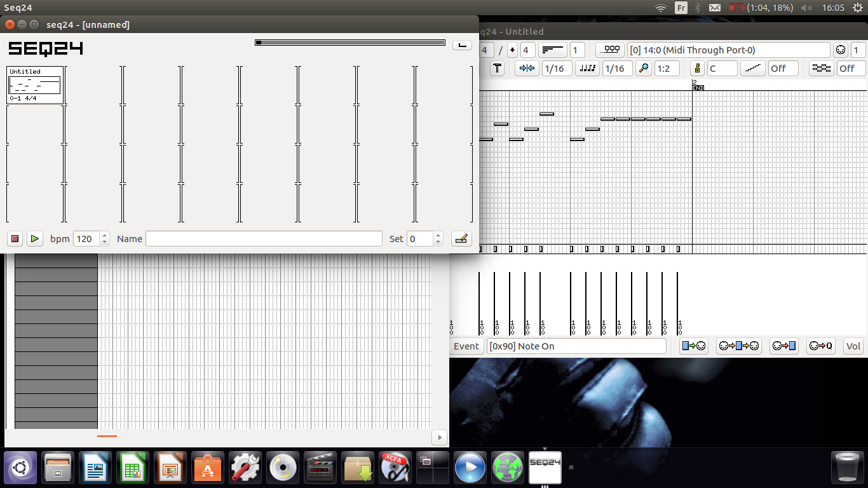Image resolution: width=868 pixels, height=488 pixels.
Task: Click the snap-to-grid arrows icon
Action: pyautogui.click(x=527, y=69)
